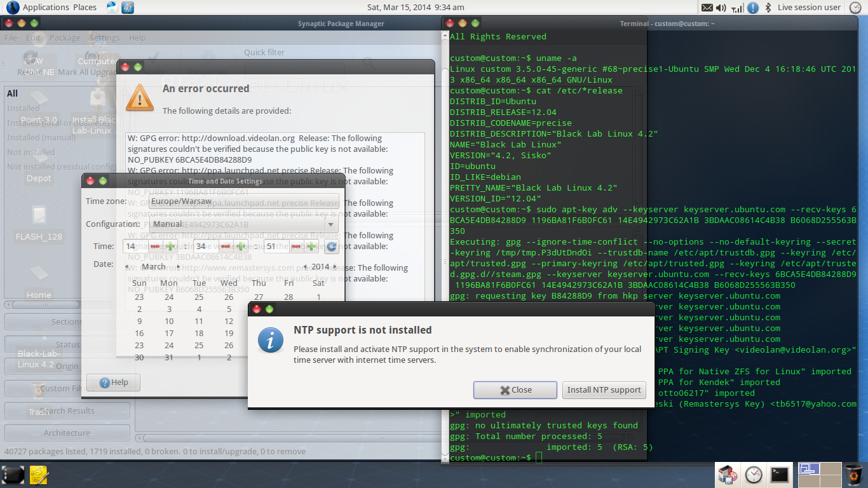Click the blue exclamation notification icon

click(x=753, y=8)
